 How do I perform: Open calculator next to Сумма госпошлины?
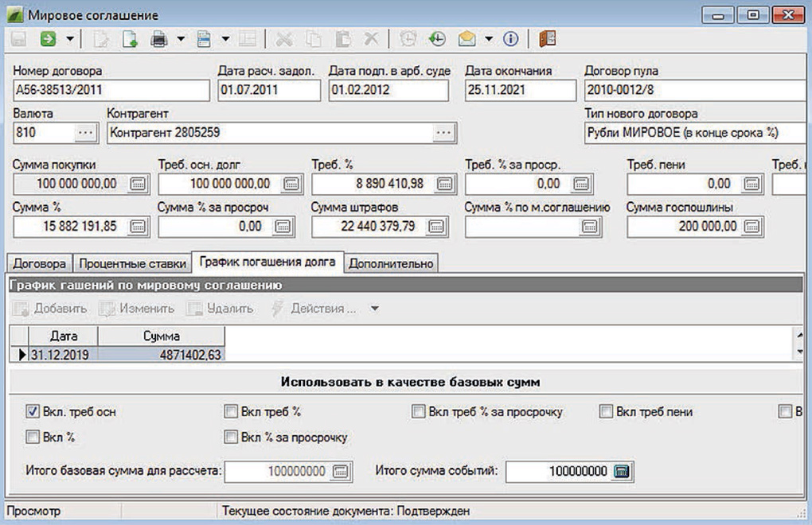[750, 227]
